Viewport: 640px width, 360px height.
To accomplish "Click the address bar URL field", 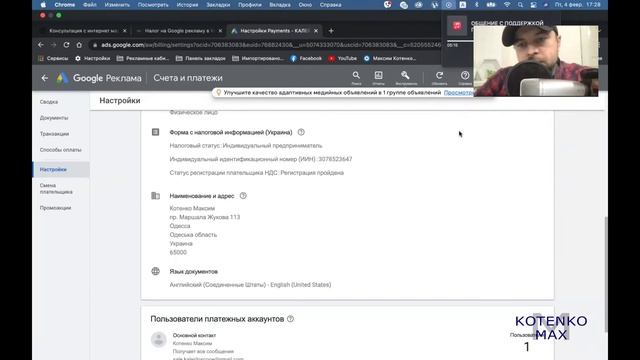I will (x=265, y=45).
